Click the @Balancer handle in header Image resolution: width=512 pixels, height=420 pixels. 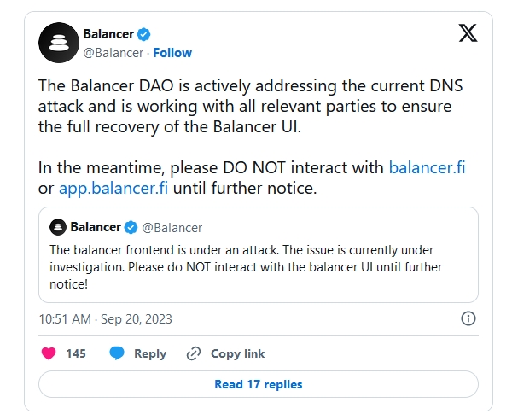(111, 53)
